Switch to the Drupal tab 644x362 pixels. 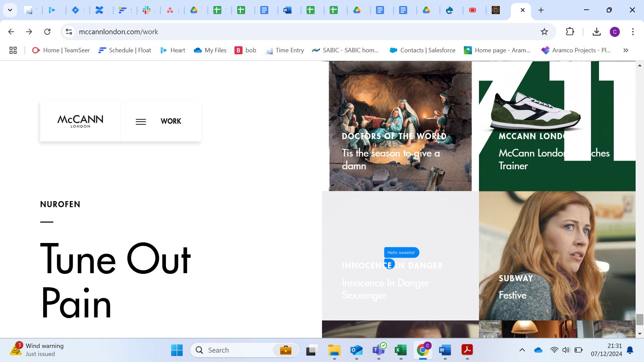pyautogui.click(x=449, y=10)
